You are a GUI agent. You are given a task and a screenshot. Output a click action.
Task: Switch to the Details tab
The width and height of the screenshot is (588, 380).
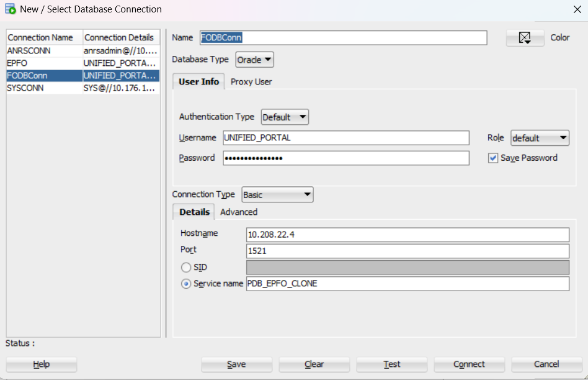coord(194,212)
